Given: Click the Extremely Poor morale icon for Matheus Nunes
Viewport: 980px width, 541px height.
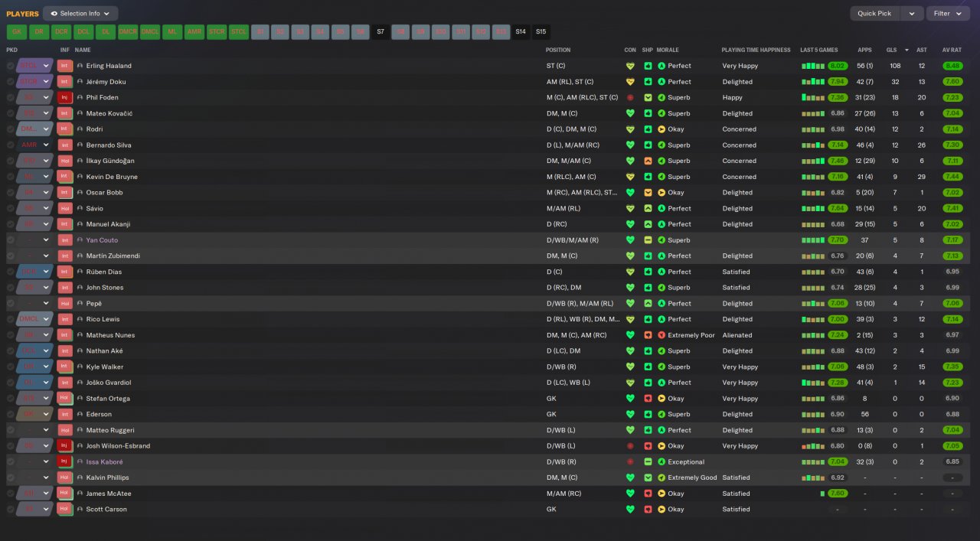Looking at the screenshot, I should [662, 335].
